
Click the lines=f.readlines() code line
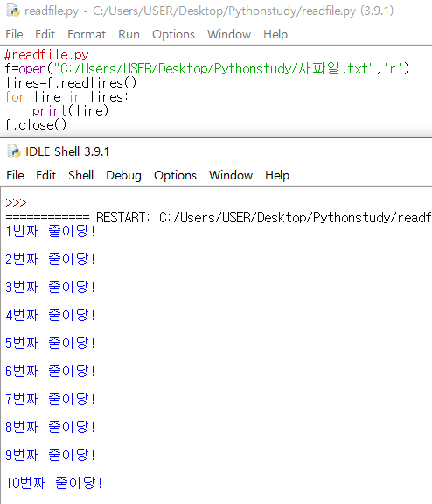[x=71, y=83]
